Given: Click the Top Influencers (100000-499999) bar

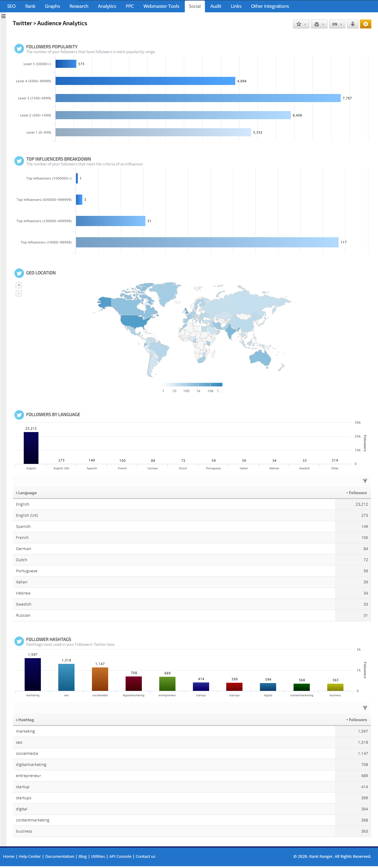Looking at the screenshot, I should tap(111, 221).
